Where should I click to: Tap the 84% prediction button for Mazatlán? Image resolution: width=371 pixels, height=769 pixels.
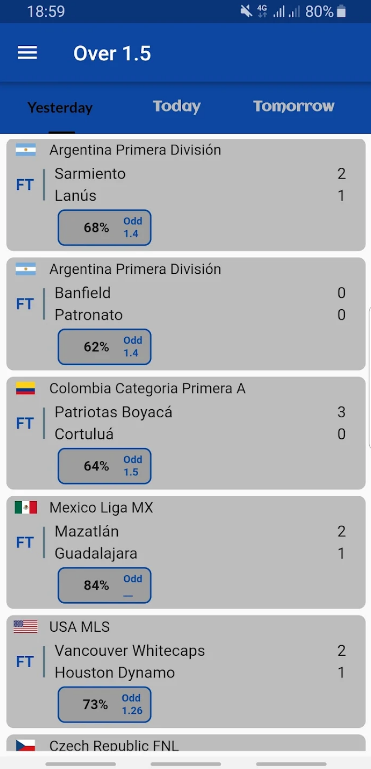pos(105,585)
